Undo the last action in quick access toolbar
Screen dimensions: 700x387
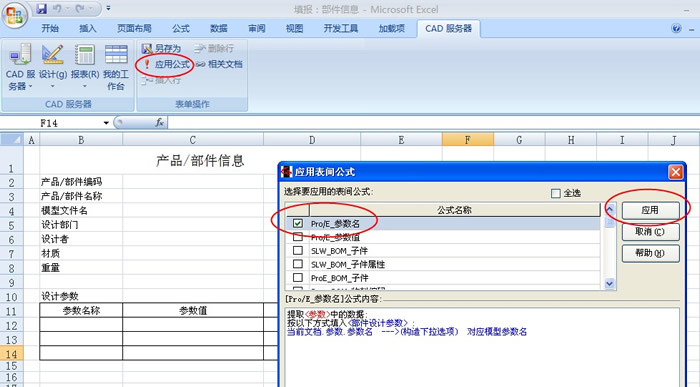point(57,8)
